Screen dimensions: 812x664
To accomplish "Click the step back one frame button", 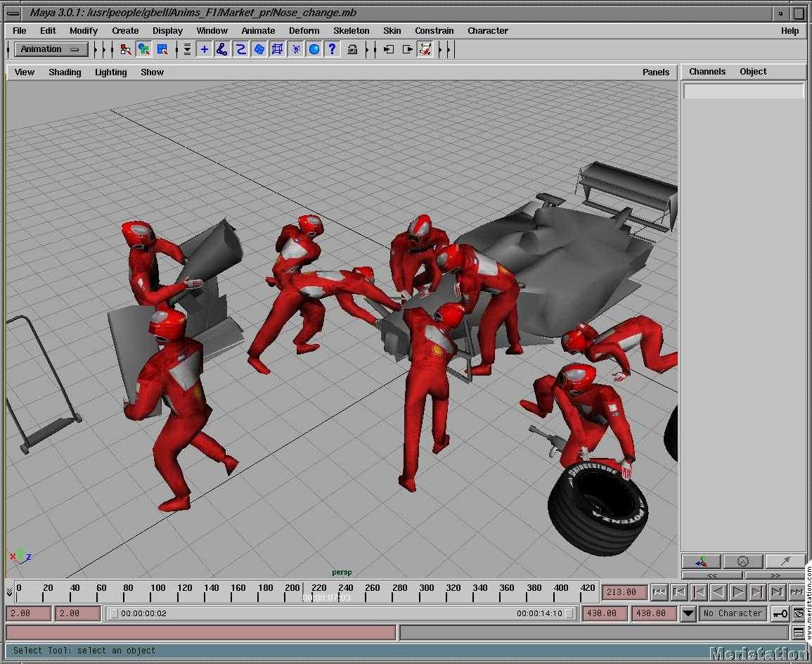I will pos(679,592).
